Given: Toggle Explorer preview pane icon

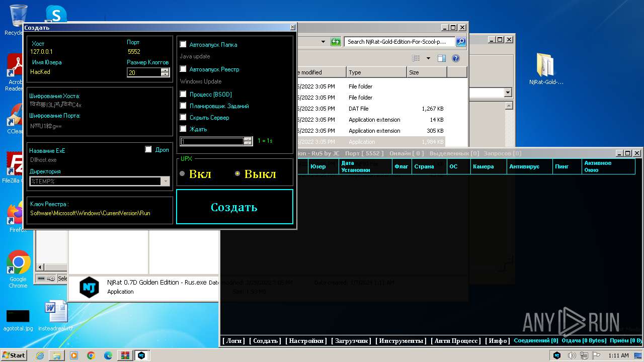Looking at the screenshot, I should tap(442, 58).
